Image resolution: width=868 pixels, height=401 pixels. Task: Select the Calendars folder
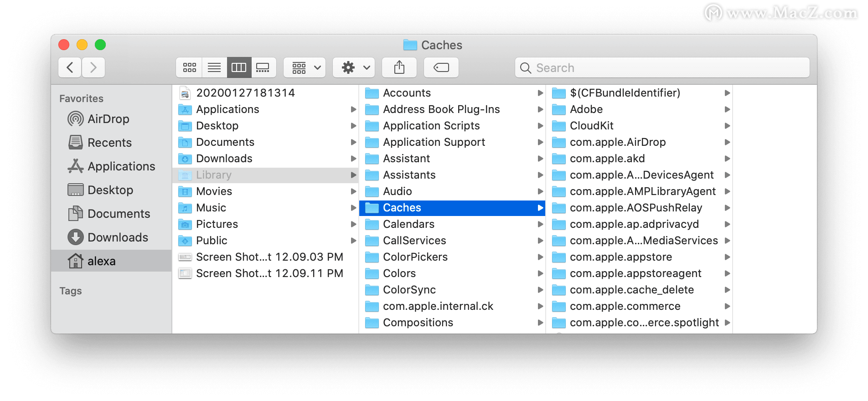point(452,224)
